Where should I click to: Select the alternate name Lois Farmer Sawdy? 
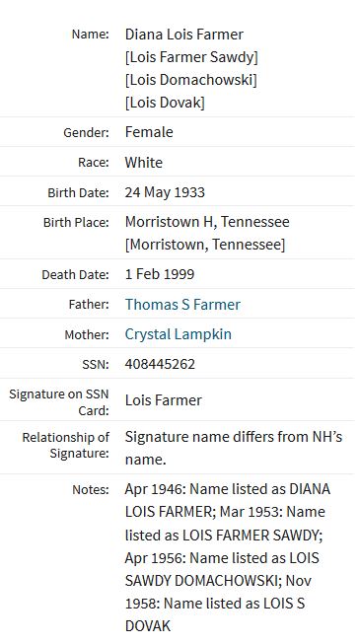click(x=191, y=57)
